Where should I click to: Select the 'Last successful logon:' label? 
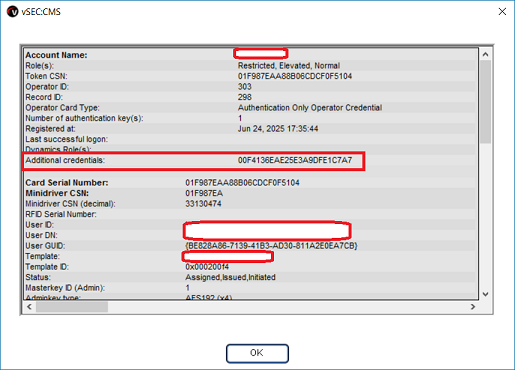pyautogui.click(x=67, y=139)
